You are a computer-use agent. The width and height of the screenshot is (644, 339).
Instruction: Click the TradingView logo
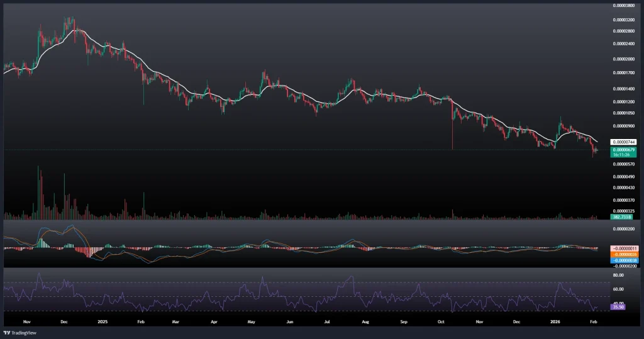pyautogui.click(x=19, y=333)
